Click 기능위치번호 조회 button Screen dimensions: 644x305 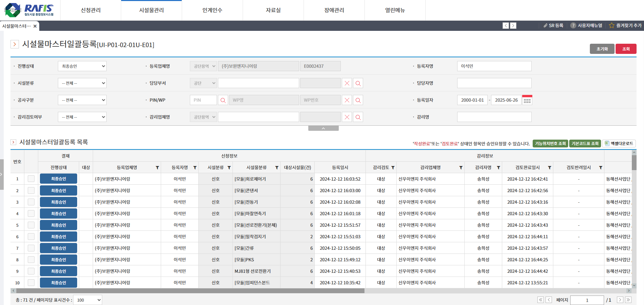pos(550,143)
